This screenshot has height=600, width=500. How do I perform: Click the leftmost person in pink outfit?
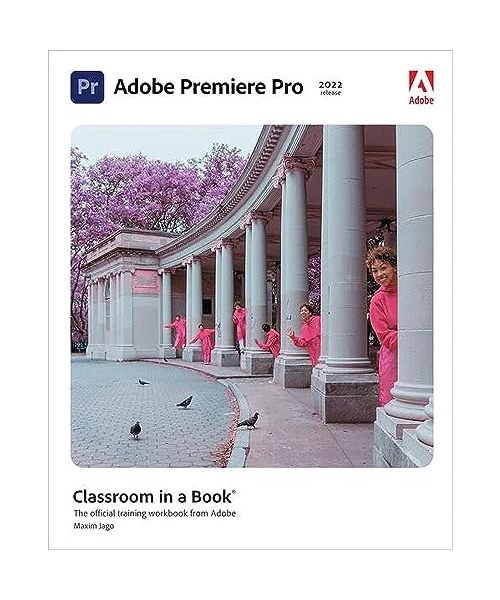(x=177, y=332)
